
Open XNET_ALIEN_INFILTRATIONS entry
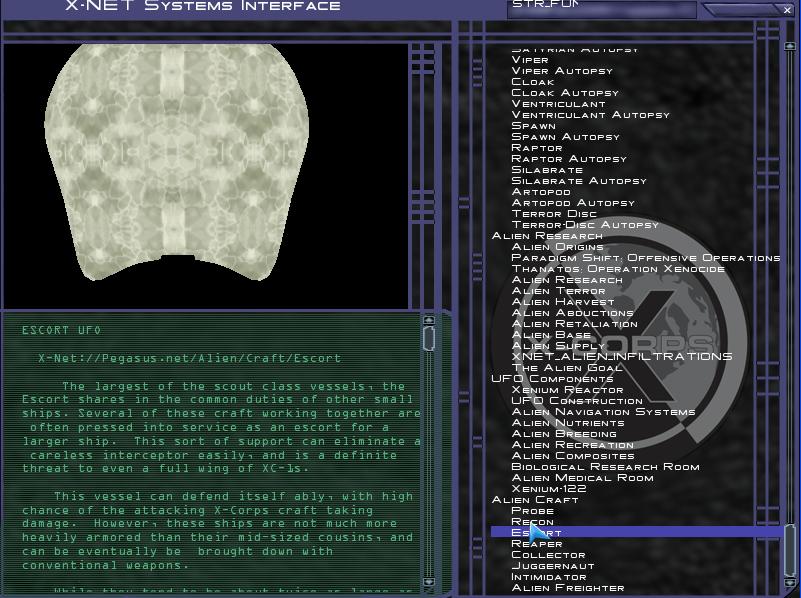tap(622, 356)
